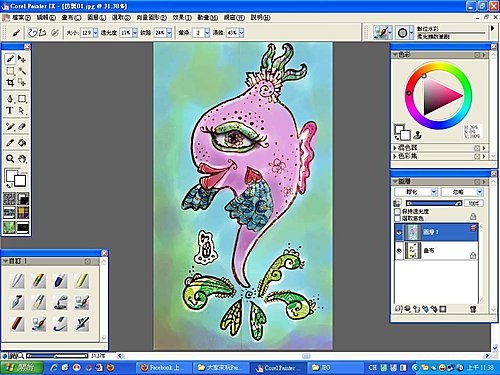Collapse the Colors palette section
The image size is (500, 375).
(395, 54)
